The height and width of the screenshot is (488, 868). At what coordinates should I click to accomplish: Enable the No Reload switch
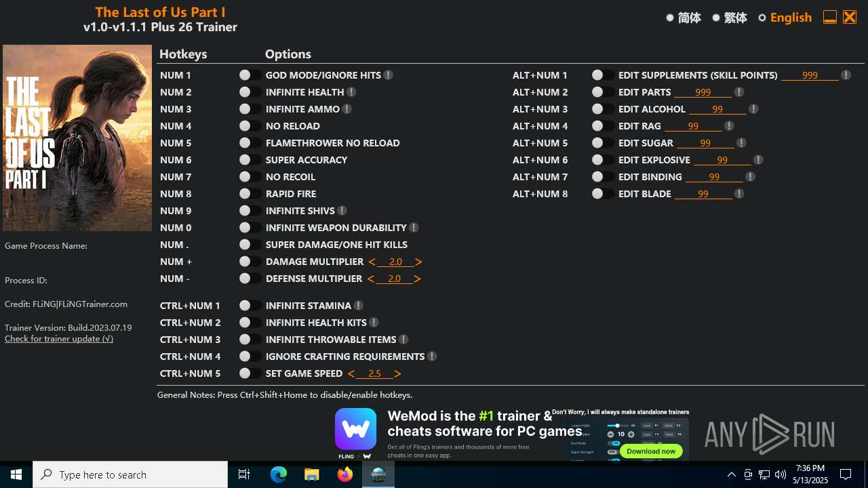[x=250, y=126]
